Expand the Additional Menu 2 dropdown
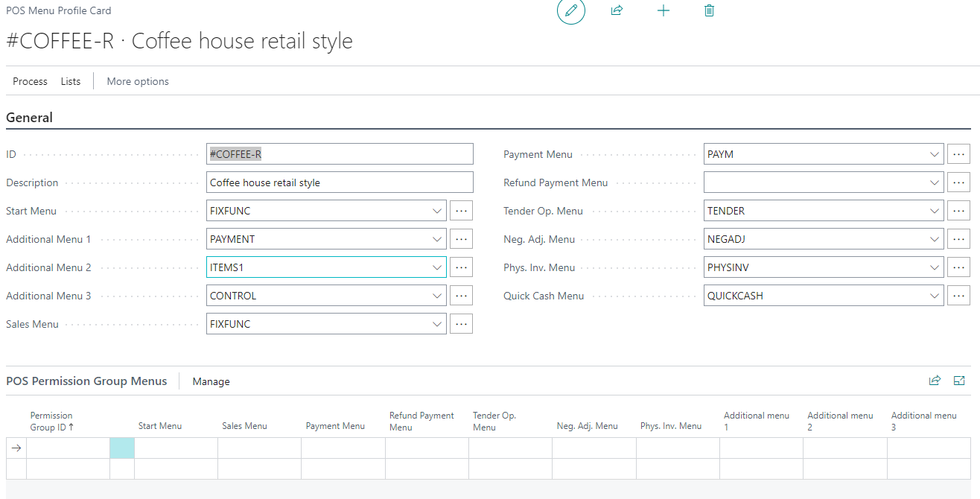The height and width of the screenshot is (499, 980). point(437,267)
